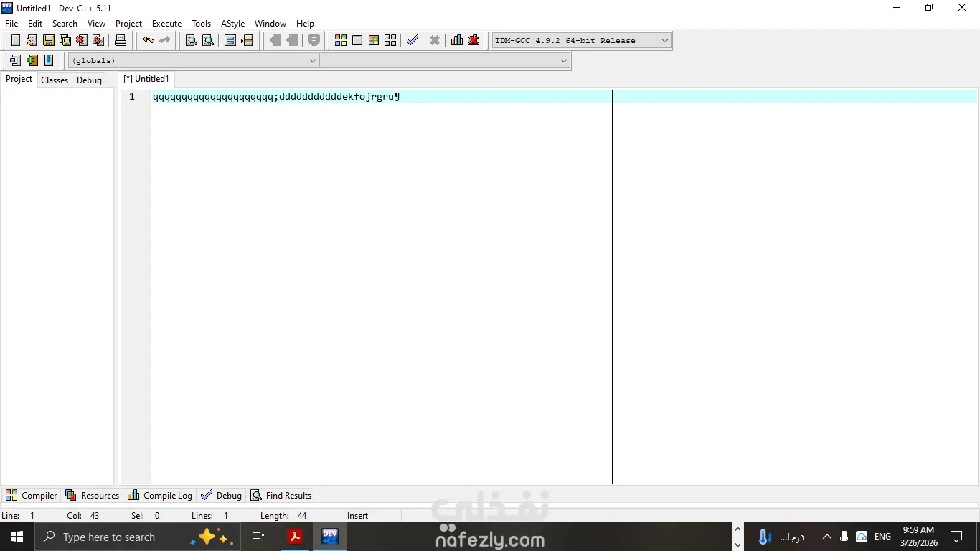The width and height of the screenshot is (980, 551).
Task: Click the Insert mode status bar entry
Action: pyautogui.click(x=357, y=516)
